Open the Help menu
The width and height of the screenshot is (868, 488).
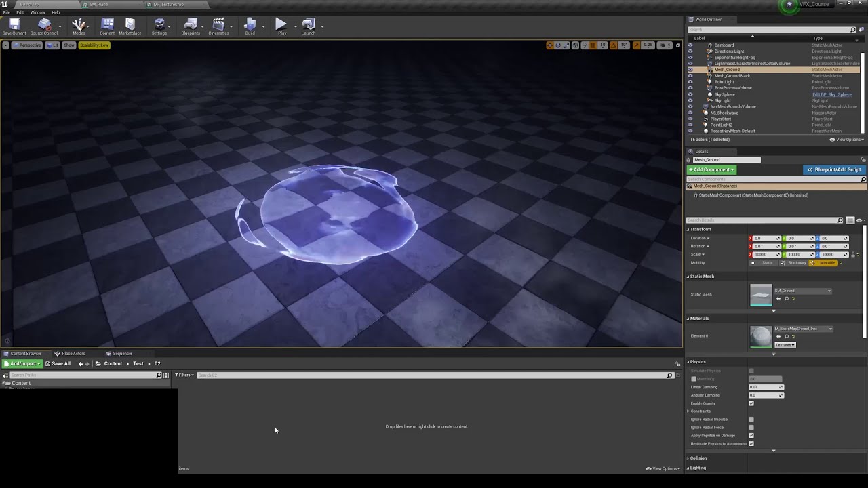[x=56, y=12]
